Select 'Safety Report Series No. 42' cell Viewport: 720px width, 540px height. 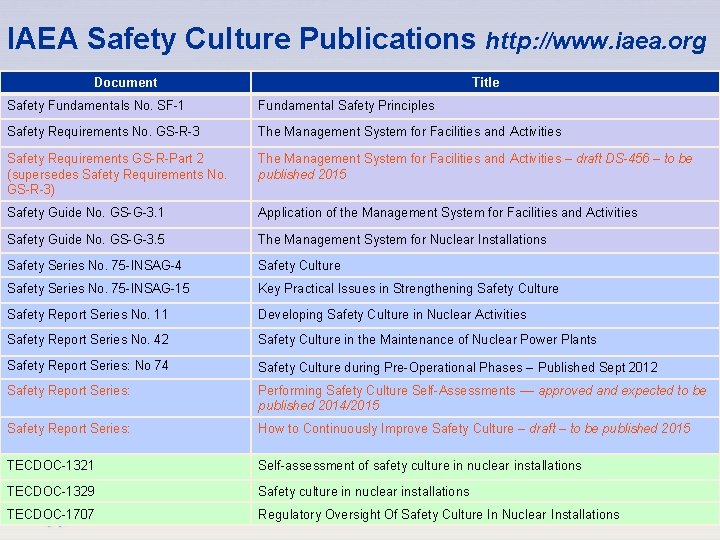click(x=125, y=341)
